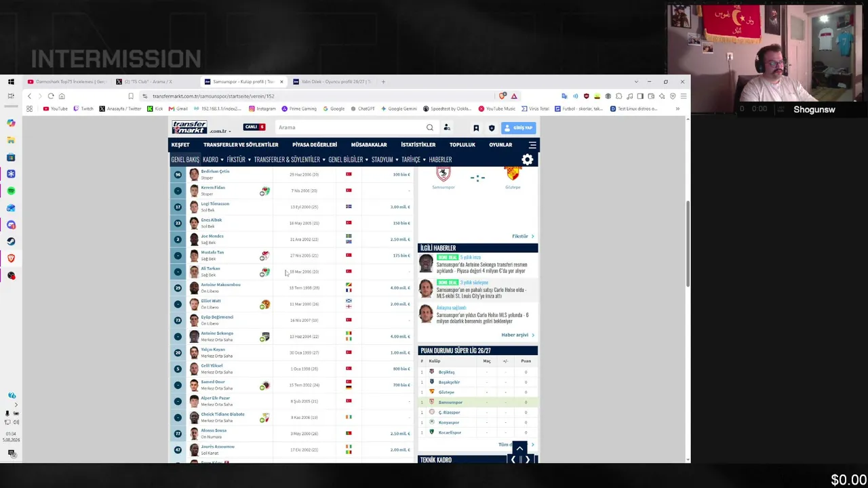Click the GİRİŞ YAP login button
The image size is (868, 488).
519,127
